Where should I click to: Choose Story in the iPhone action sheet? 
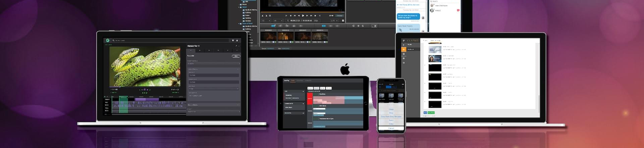point(391,113)
